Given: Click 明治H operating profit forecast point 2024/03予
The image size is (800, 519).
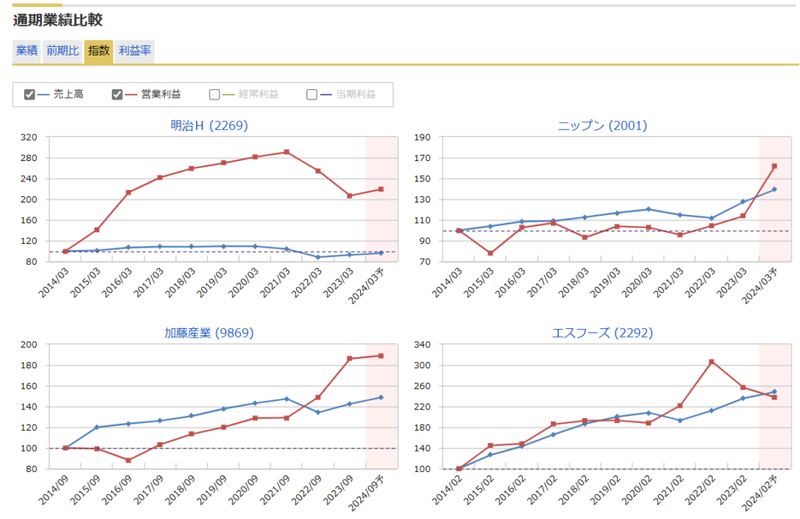Looking at the screenshot, I should (381, 189).
